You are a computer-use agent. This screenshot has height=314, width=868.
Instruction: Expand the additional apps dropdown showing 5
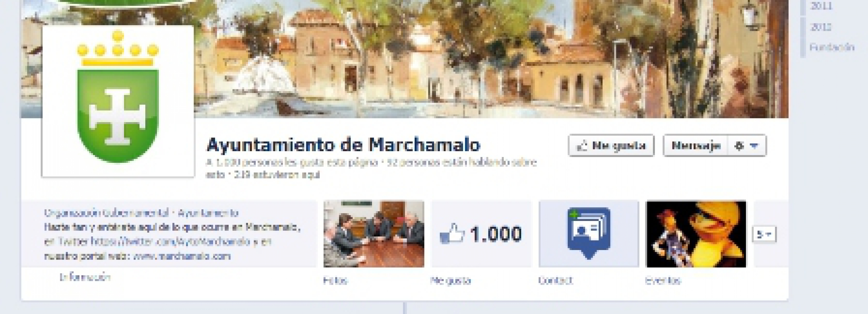tap(764, 234)
